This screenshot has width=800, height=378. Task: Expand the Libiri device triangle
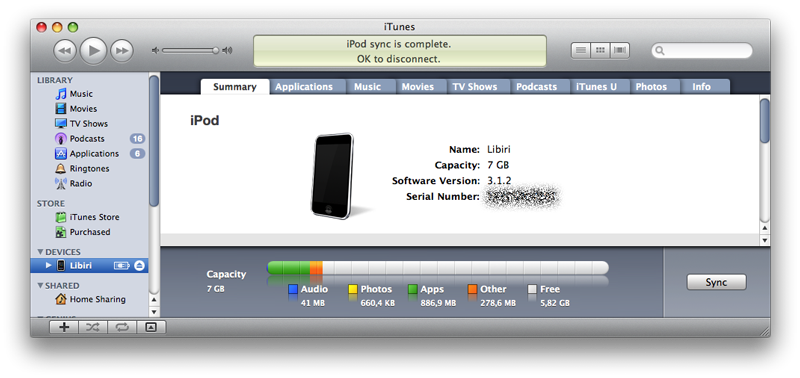[x=48, y=265]
